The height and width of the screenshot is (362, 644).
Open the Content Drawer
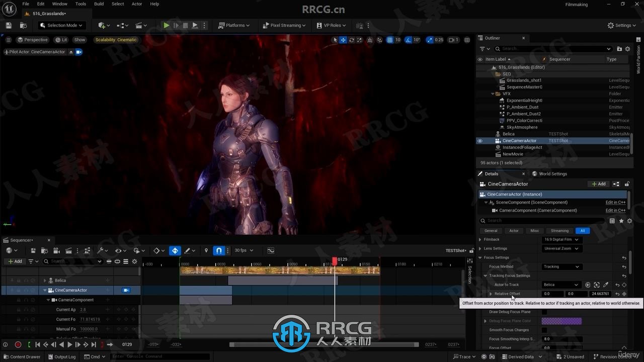tap(22, 357)
